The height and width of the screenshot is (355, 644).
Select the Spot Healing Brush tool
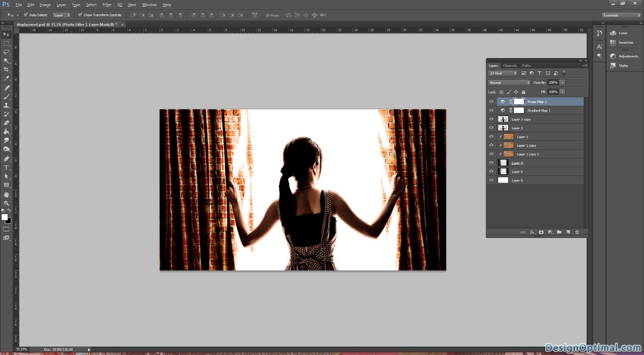(6, 88)
